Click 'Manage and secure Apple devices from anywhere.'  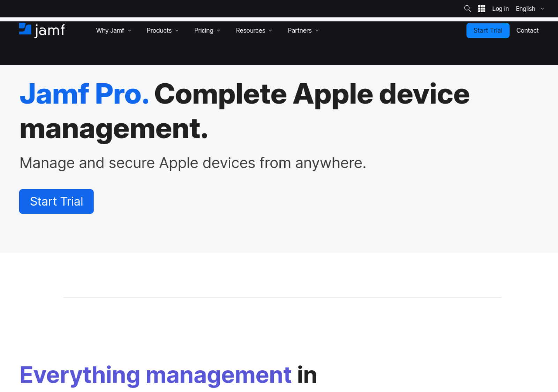coord(193,163)
